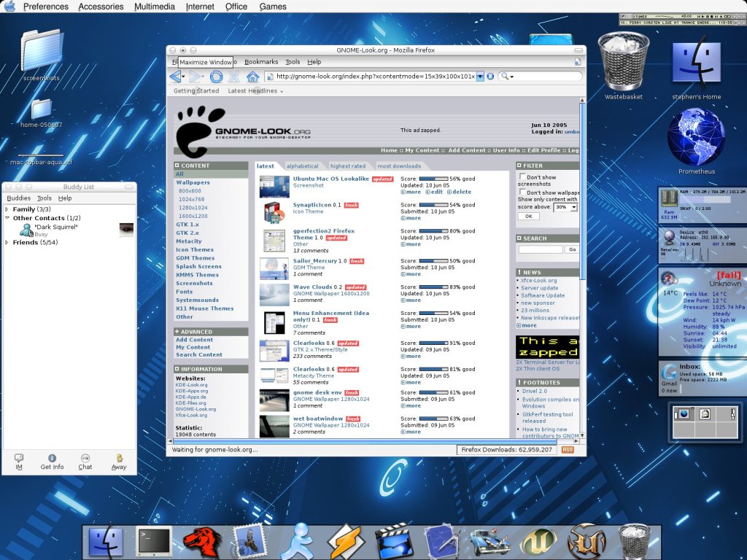Click in the Firefox URL address field
Screen dimensions: 747x560
(375, 76)
